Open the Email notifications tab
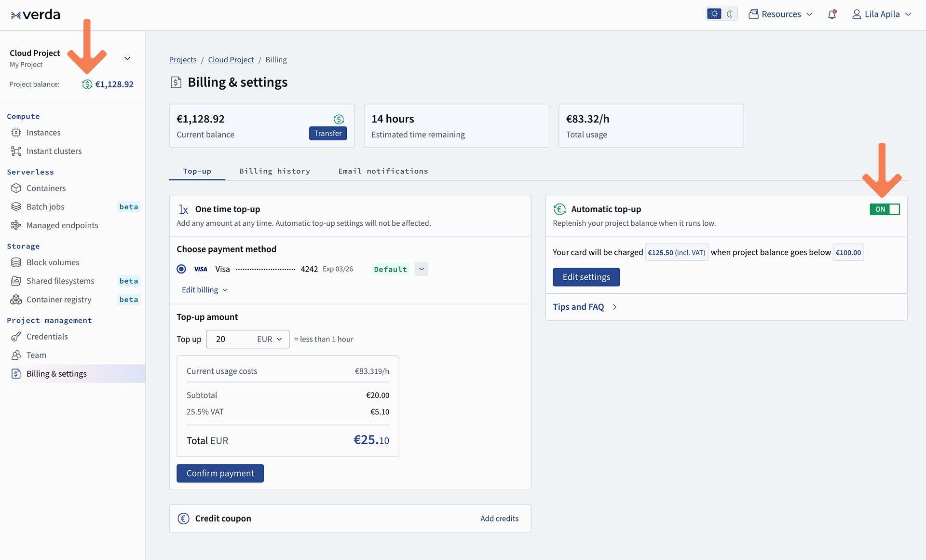Viewport: 926px width, 560px height. (x=383, y=171)
